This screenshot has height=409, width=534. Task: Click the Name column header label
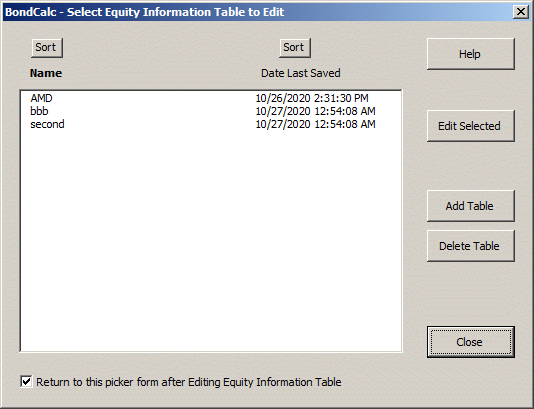46,73
